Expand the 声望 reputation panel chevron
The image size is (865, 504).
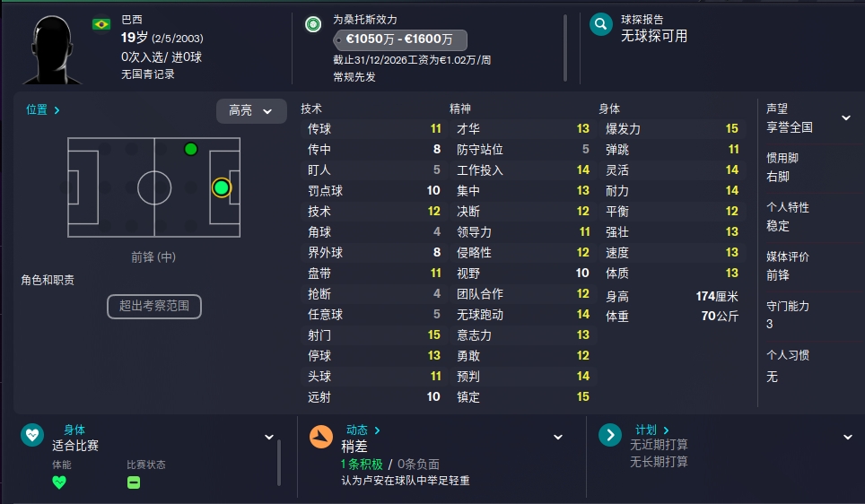tap(845, 117)
